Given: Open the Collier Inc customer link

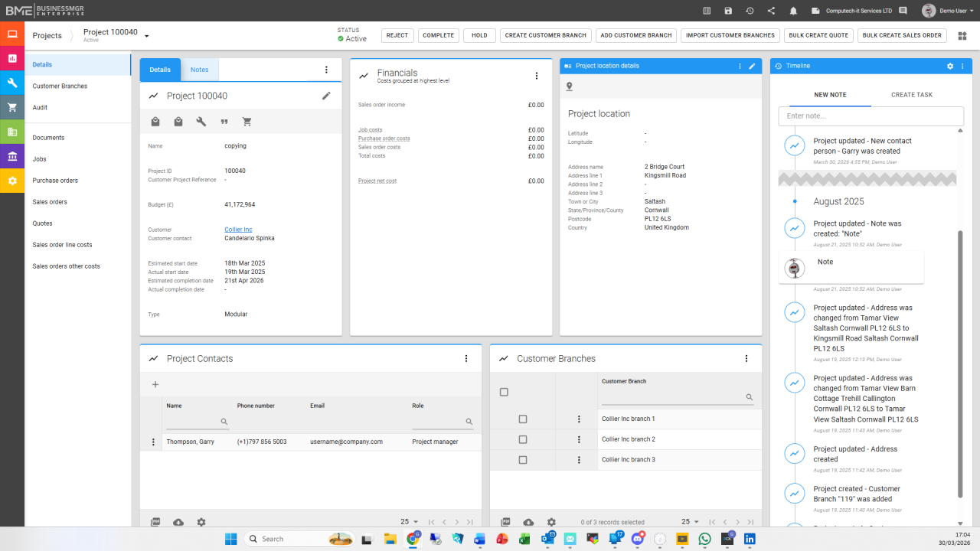Looking at the screenshot, I should (238, 230).
